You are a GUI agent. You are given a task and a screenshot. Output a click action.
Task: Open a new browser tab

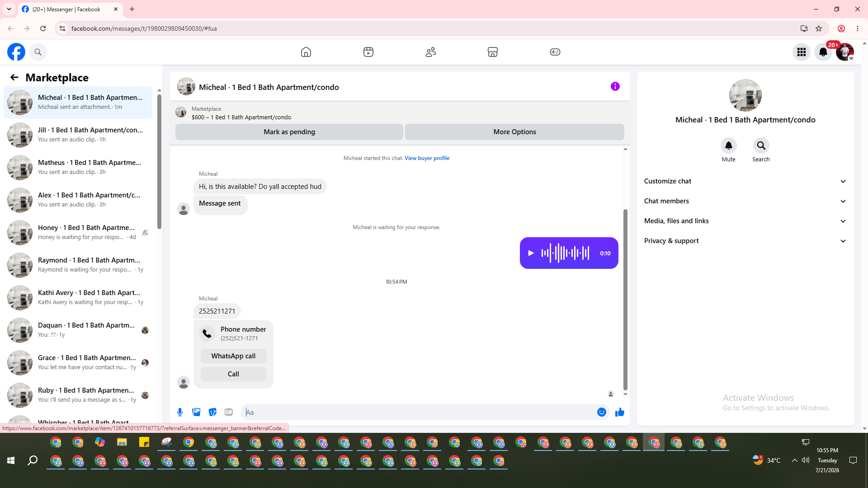pos(132,9)
